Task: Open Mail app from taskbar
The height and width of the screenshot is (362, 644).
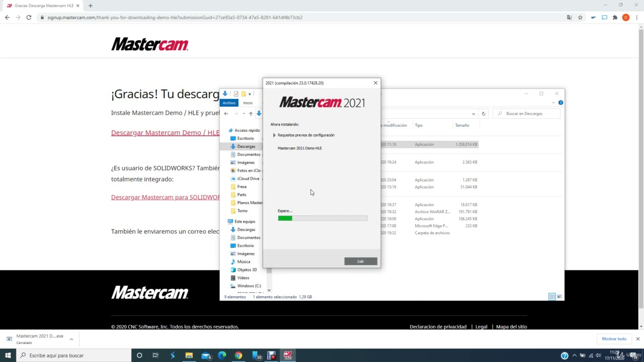Action: (206, 355)
